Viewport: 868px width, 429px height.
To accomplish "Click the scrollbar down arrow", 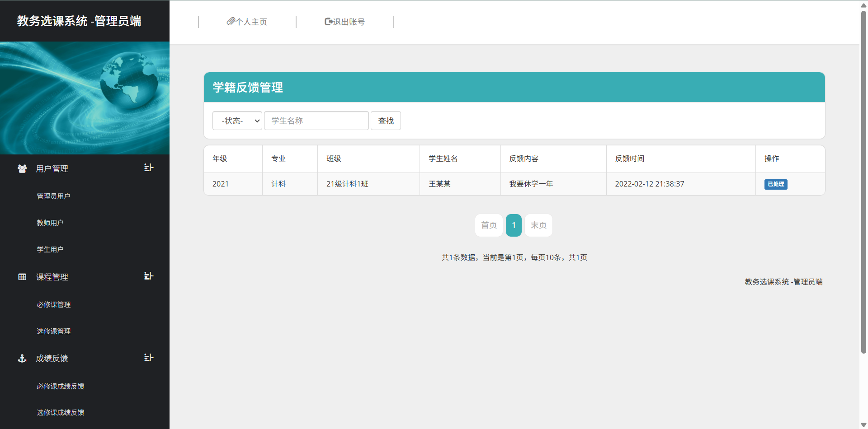I will point(863,424).
